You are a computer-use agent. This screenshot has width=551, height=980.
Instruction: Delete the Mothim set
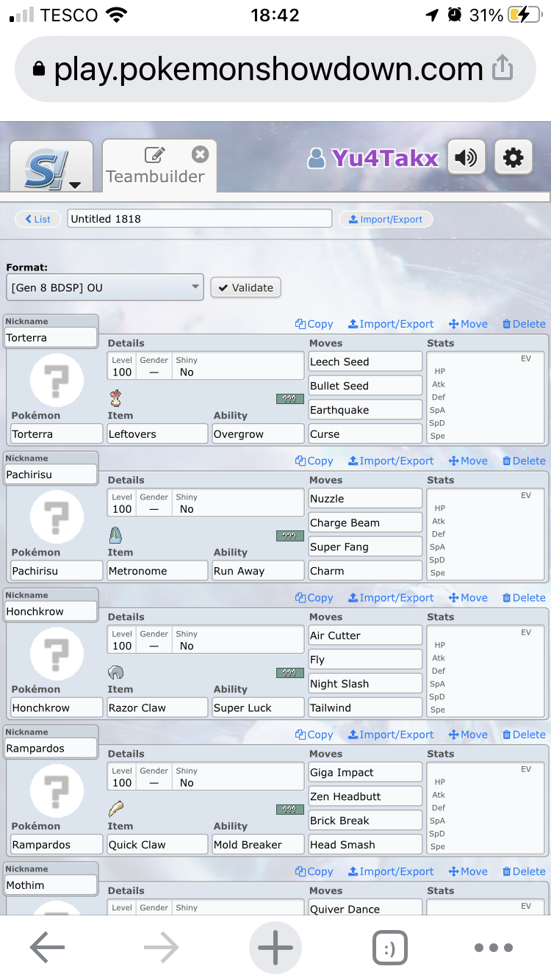tap(524, 871)
